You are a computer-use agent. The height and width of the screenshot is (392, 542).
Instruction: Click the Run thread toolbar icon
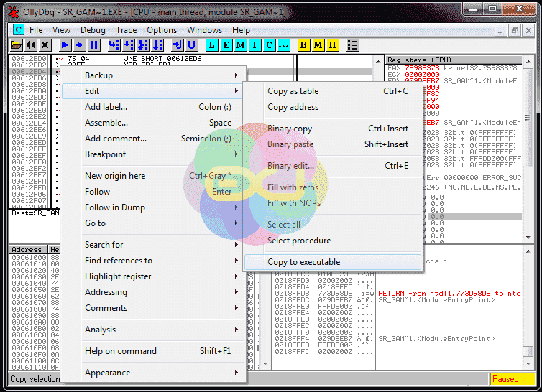tap(80, 45)
